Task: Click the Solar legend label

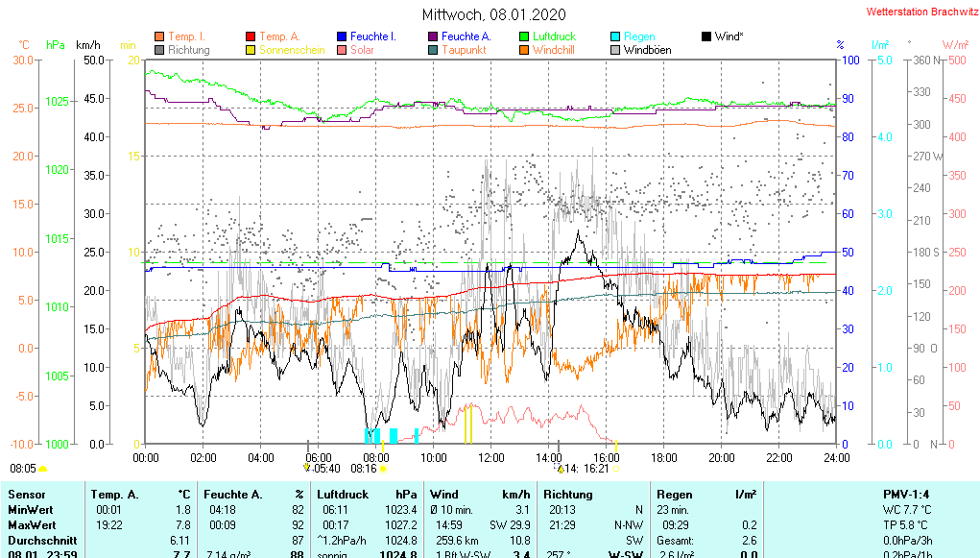Action: click(362, 49)
